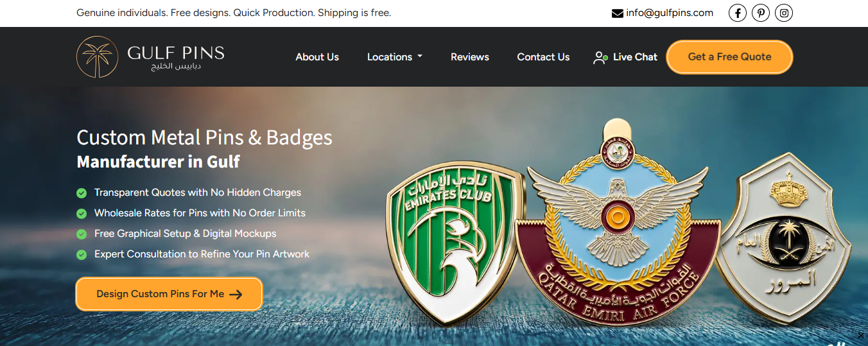The width and height of the screenshot is (868, 346).
Task: Click the info@gulfpins.com email link
Action: [x=670, y=13]
